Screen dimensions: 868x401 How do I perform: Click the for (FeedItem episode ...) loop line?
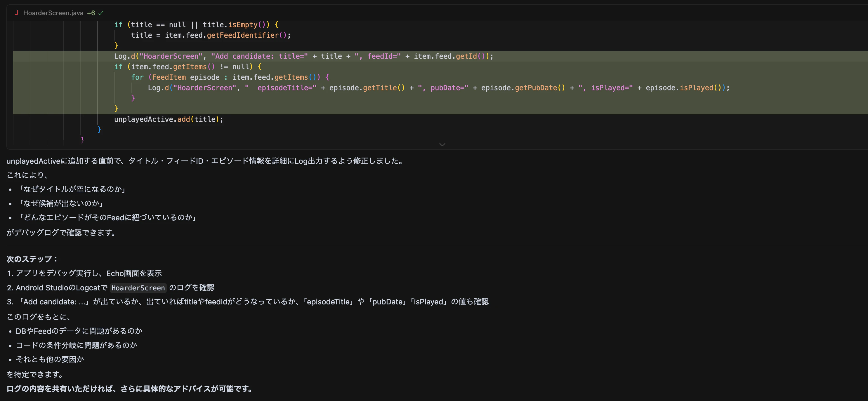point(230,77)
